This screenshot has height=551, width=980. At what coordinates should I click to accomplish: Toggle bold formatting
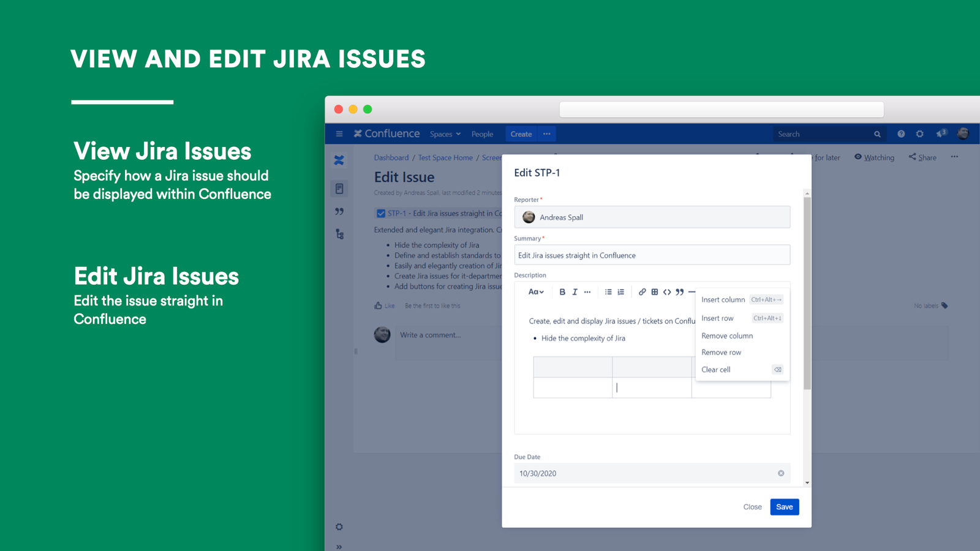coord(562,292)
